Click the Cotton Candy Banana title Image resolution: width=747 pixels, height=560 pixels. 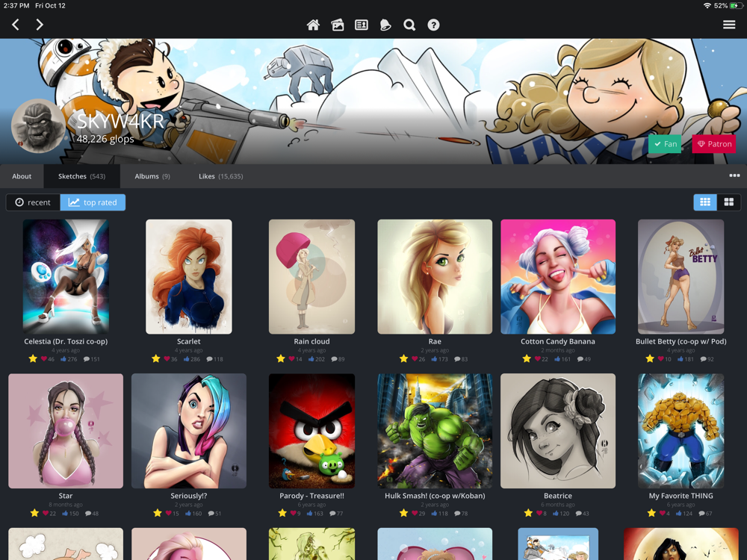tap(558, 341)
